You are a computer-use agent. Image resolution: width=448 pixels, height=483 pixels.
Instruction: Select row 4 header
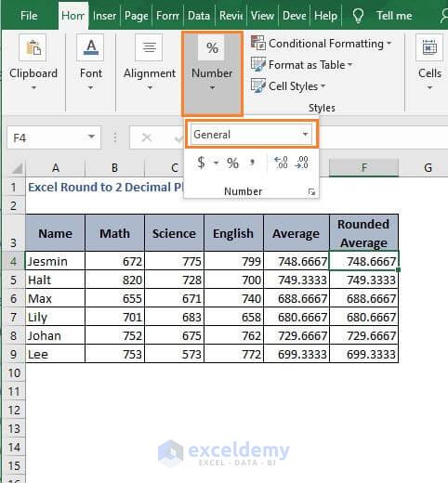13,261
